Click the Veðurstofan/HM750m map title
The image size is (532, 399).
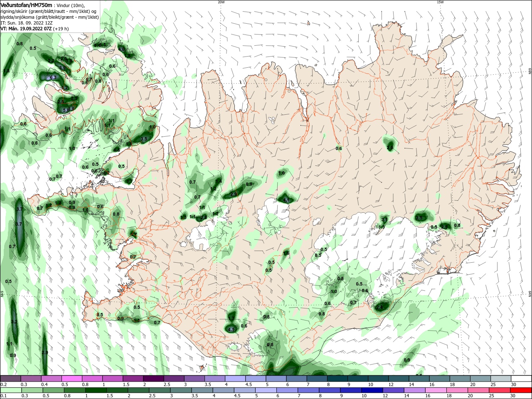tap(26, 5)
